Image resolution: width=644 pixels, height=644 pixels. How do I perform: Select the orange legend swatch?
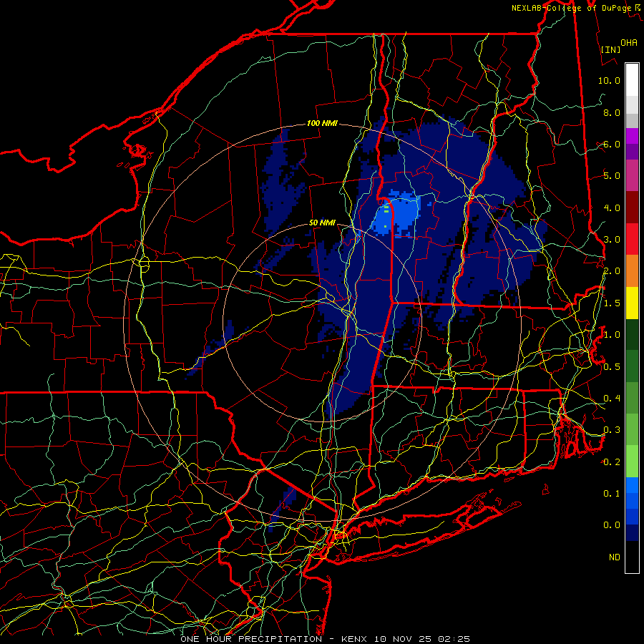(632, 271)
